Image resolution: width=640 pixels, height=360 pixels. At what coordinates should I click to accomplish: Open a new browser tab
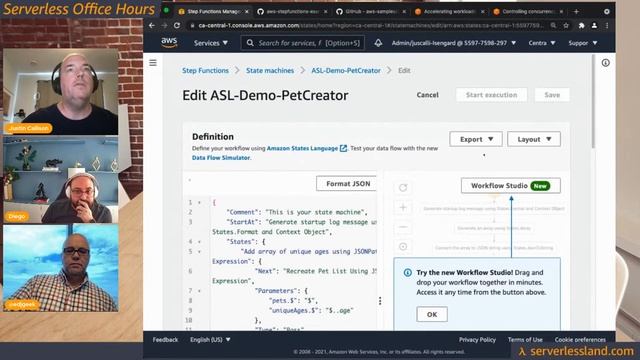[x=576, y=11]
